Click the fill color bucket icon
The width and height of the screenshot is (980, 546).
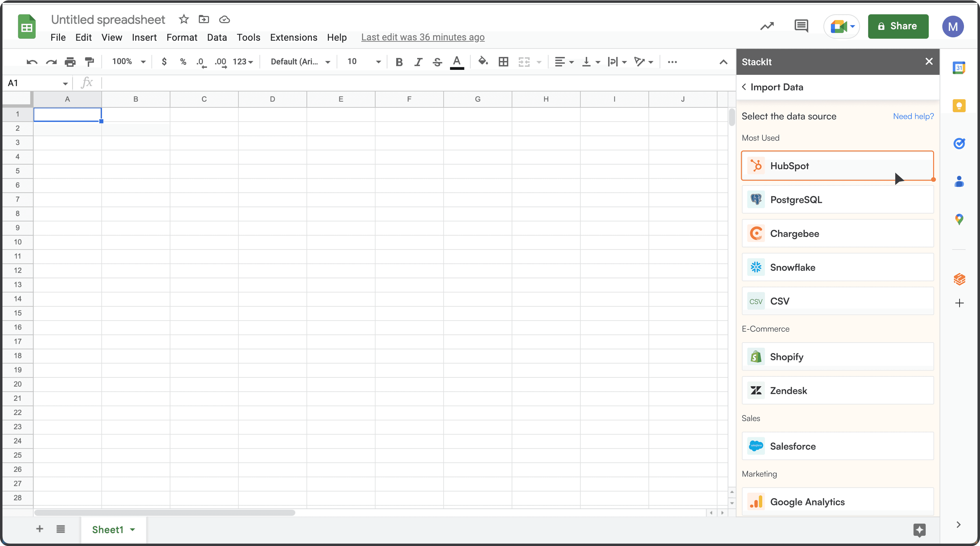pyautogui.click(x=483, y=61)
